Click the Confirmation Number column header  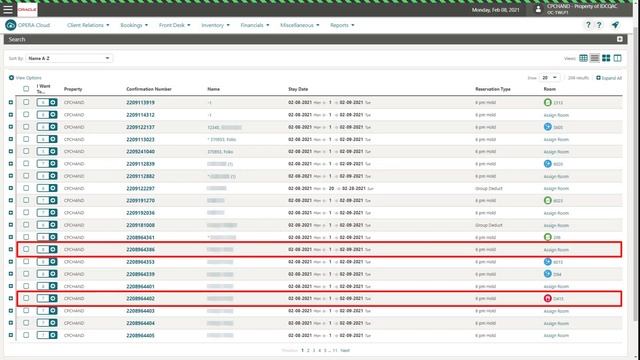(x=149, y=89)
